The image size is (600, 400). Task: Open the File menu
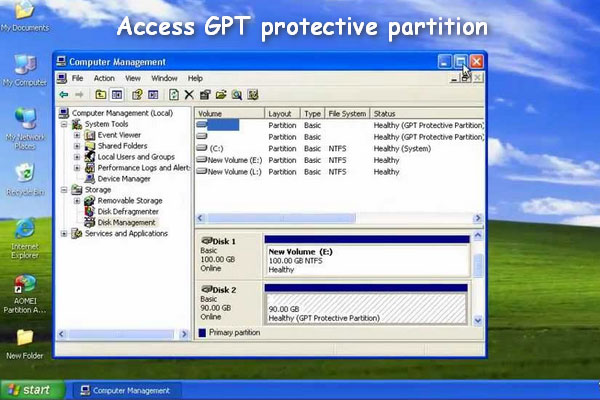coord(78,78)
